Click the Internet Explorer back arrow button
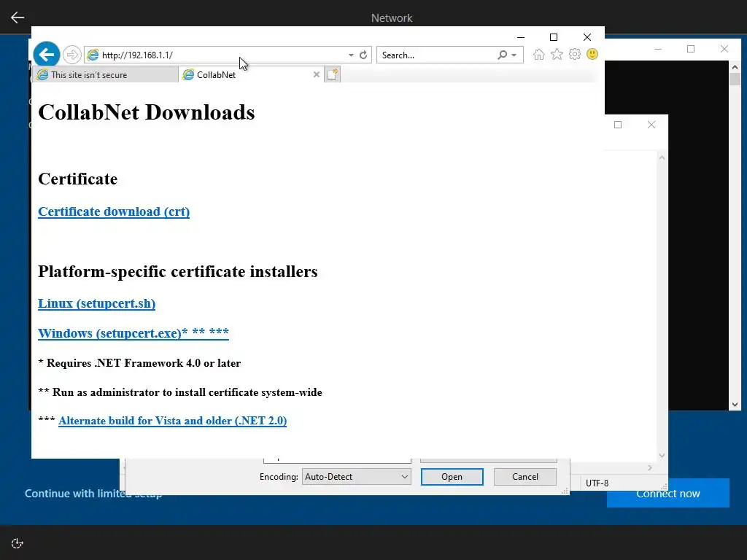Viewport: 747px width, 560px height. [46, 55]
